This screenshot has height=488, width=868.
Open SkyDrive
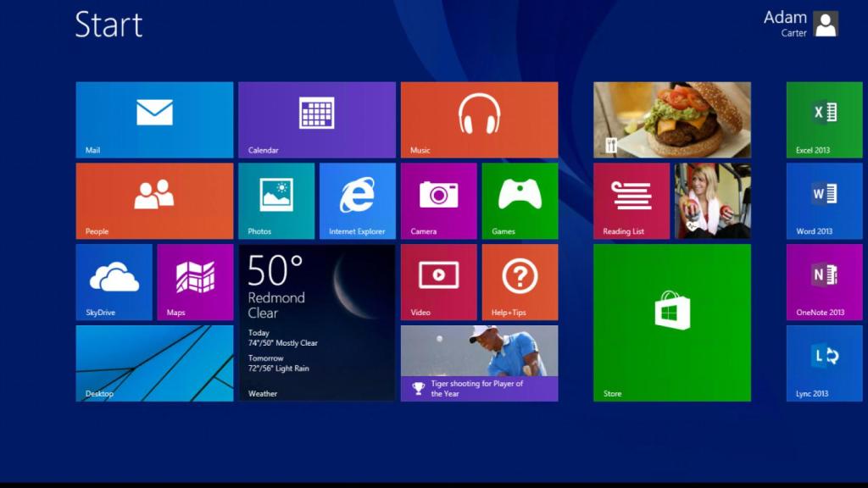pyautogui.click(x=113, y=281)
